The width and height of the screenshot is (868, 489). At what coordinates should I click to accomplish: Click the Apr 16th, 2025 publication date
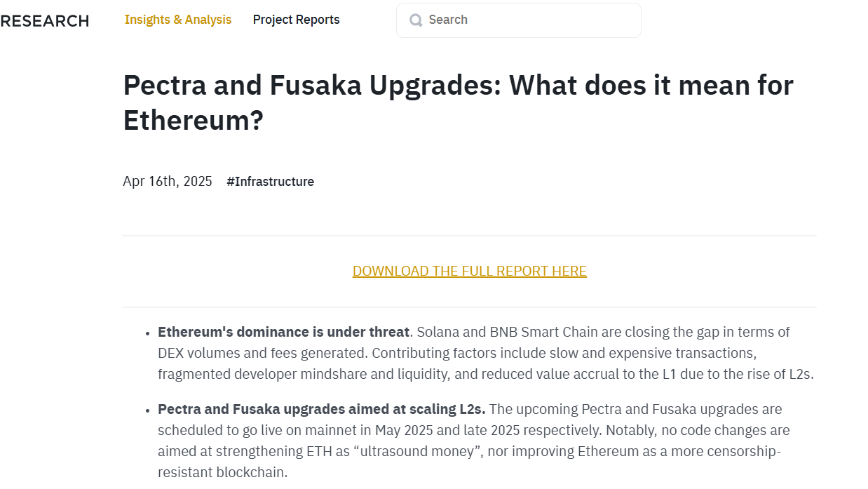click(168, 182)
